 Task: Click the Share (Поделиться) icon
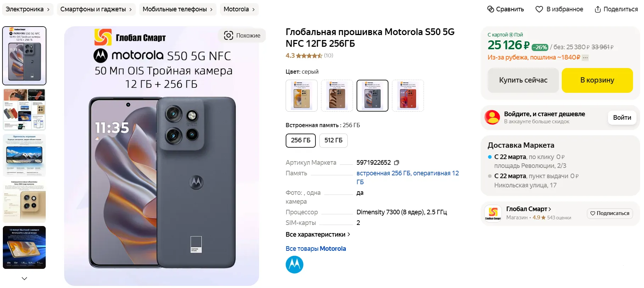(x=598, y=9)
